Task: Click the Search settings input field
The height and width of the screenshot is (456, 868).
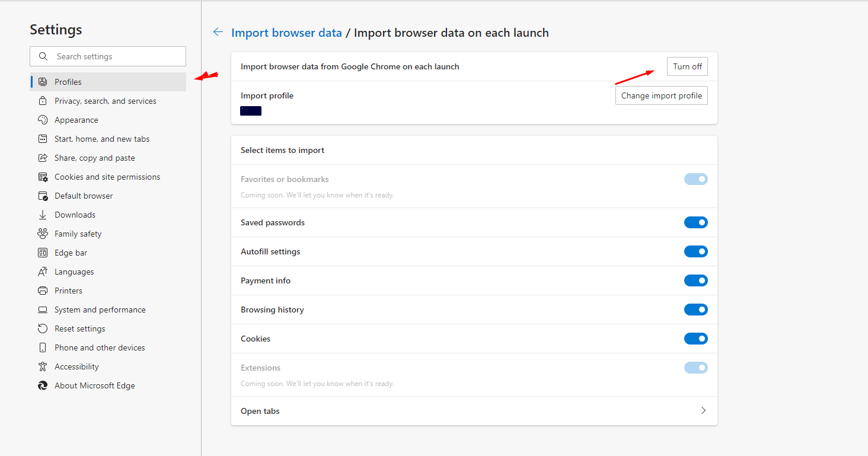Action: tap(108, 56)
